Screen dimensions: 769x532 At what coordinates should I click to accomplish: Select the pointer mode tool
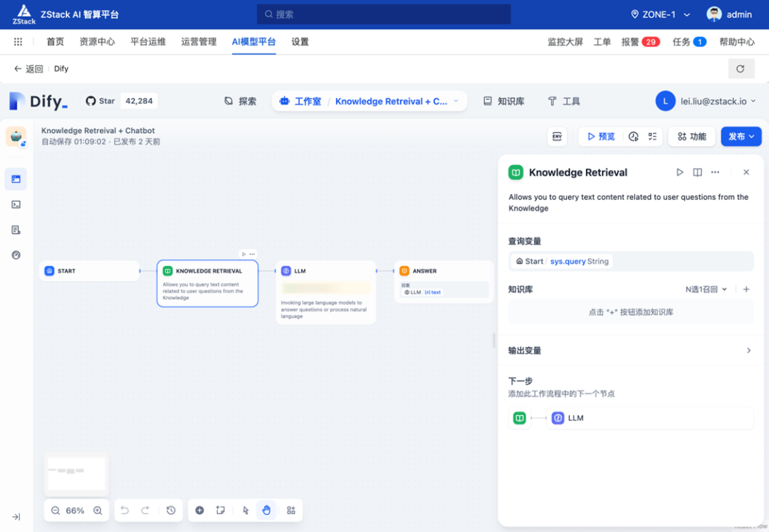pos(246,511)
